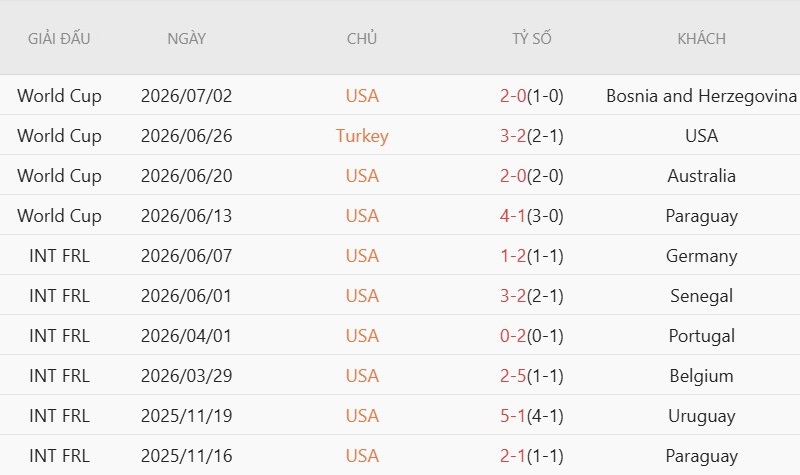800x475 pixels.
Task: Open the 5-1(4-1) score versus Uruguay
Action: 532,416
